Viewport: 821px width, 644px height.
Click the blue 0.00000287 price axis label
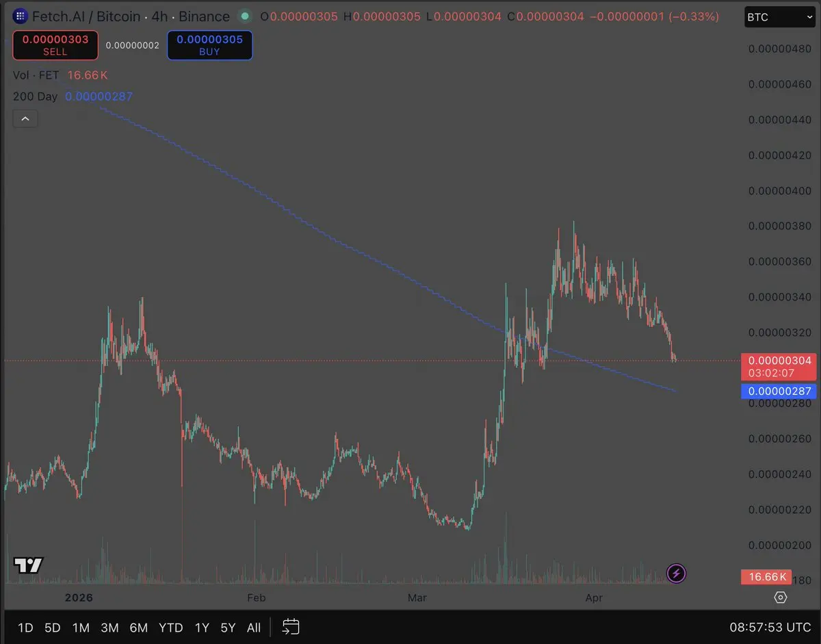point(779,391)
